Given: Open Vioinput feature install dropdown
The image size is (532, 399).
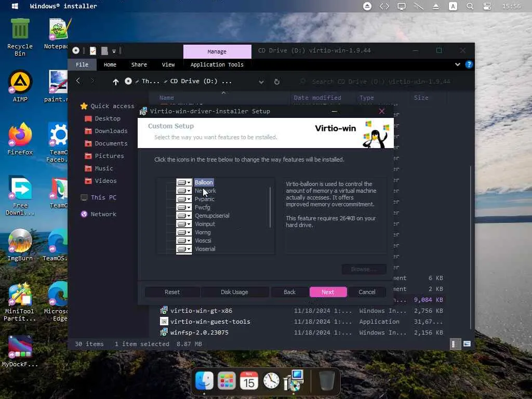Looking at the screenshot, I should point(184,224).
